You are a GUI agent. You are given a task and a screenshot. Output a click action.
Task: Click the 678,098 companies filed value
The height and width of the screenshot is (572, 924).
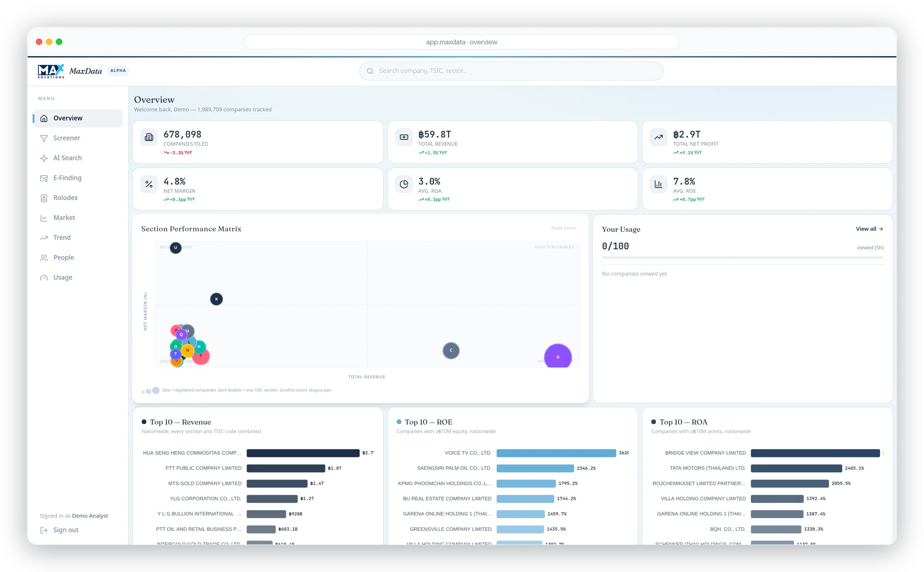[x=182, y=134]
